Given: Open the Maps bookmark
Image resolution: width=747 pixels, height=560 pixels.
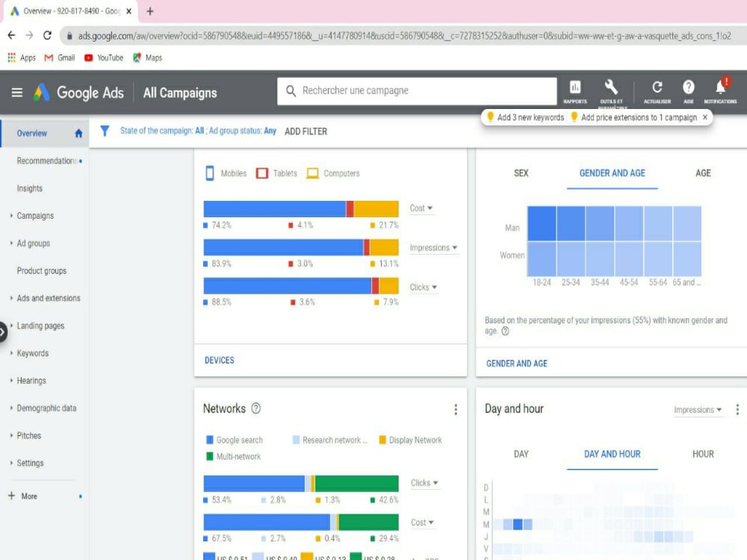Looking at the screenshot, I should (148, 57).
